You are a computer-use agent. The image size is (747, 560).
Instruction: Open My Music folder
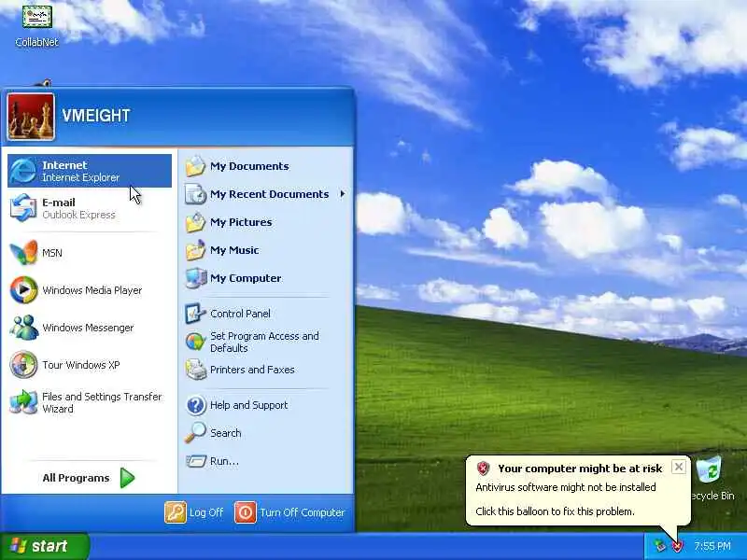click(266, 250)
